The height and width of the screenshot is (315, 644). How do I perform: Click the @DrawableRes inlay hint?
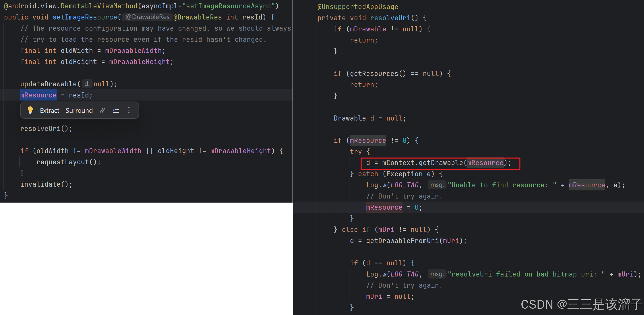coord(147,17)
